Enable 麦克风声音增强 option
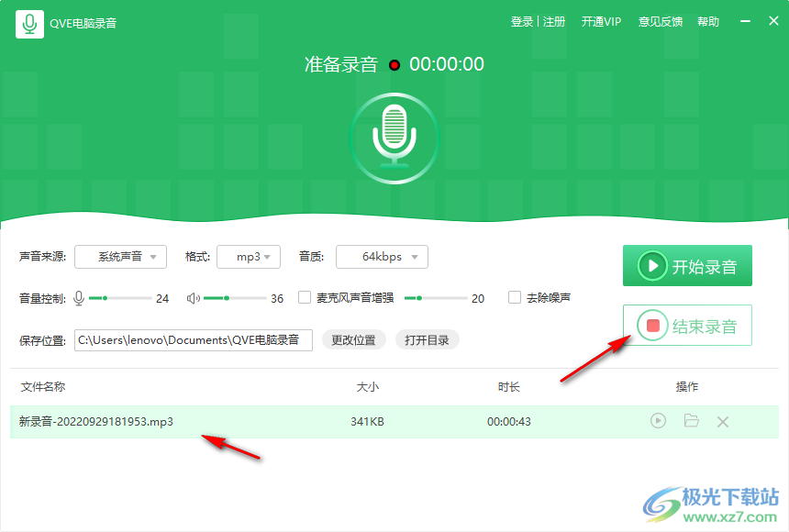The width and height of the screenshot is (789, 532). [x=304, y=297]
